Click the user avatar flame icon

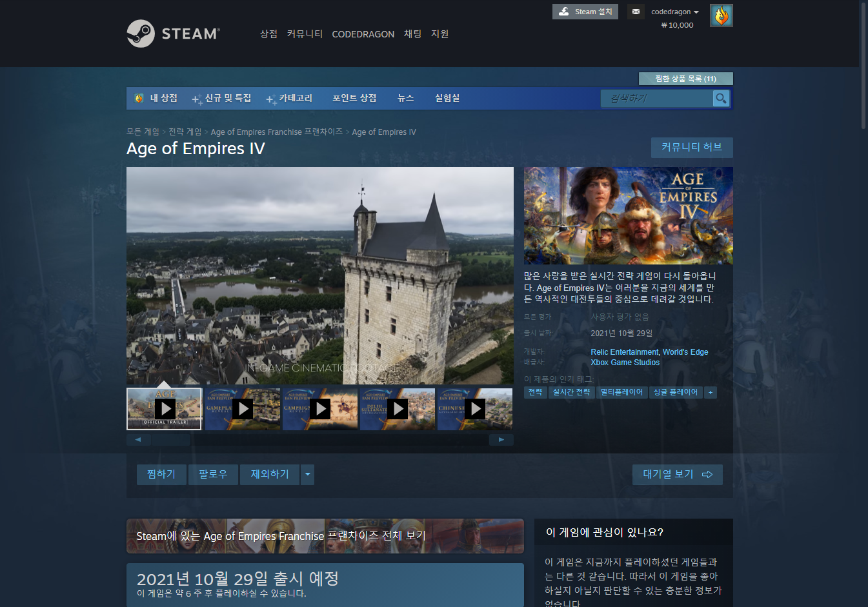[721, 15]
